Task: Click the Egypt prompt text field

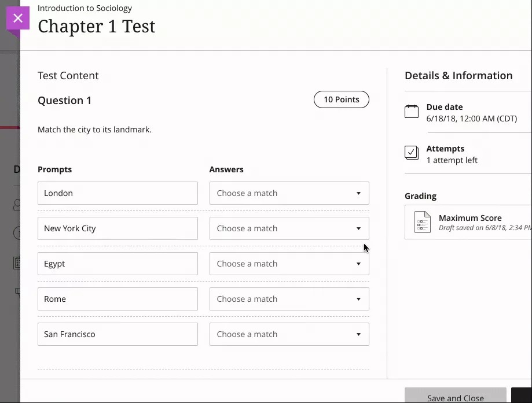Action: pos(118,263)
